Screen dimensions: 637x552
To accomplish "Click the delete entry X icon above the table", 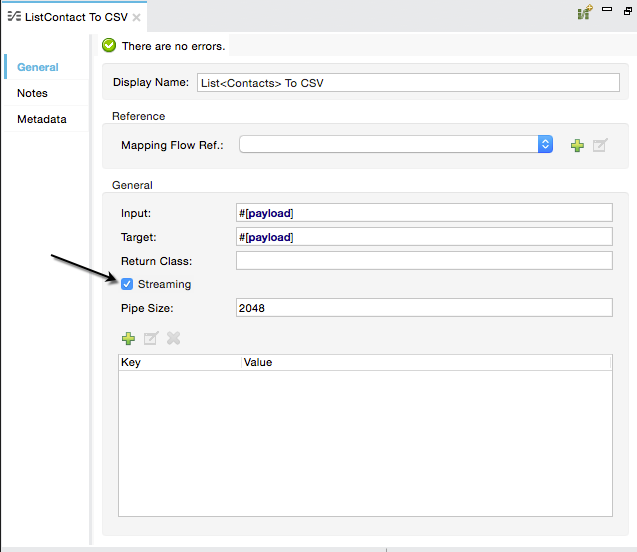I will (x=174, y=338).
